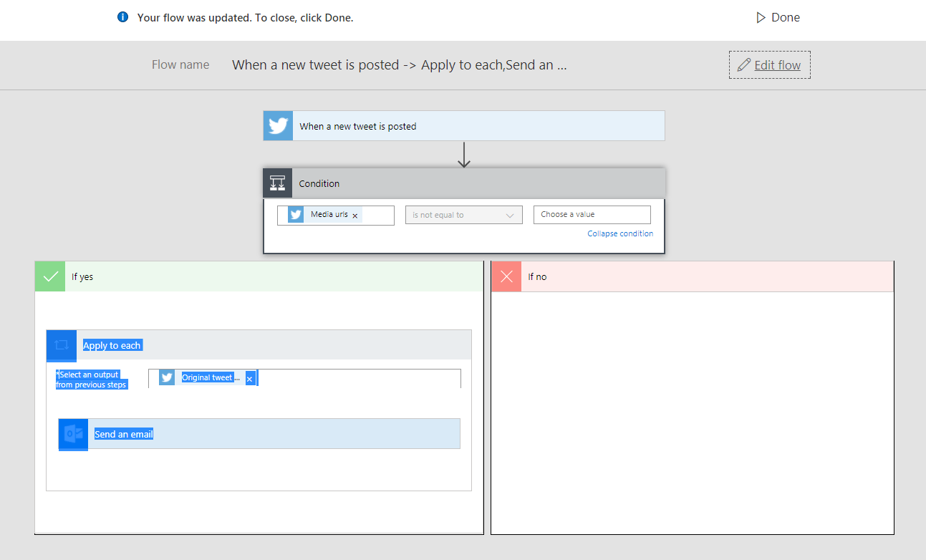Click the If yes branch header
The width and height of the screenshot is (926, 560).
click(259, 276)
